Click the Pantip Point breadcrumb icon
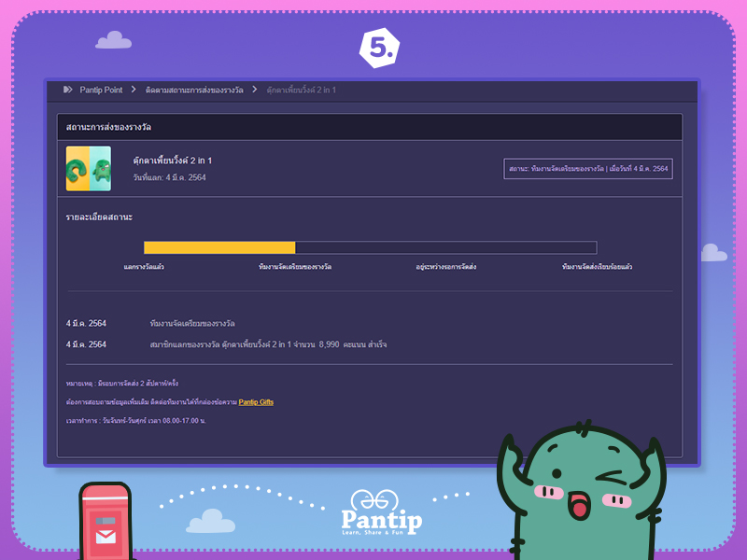 coord(67,90)
